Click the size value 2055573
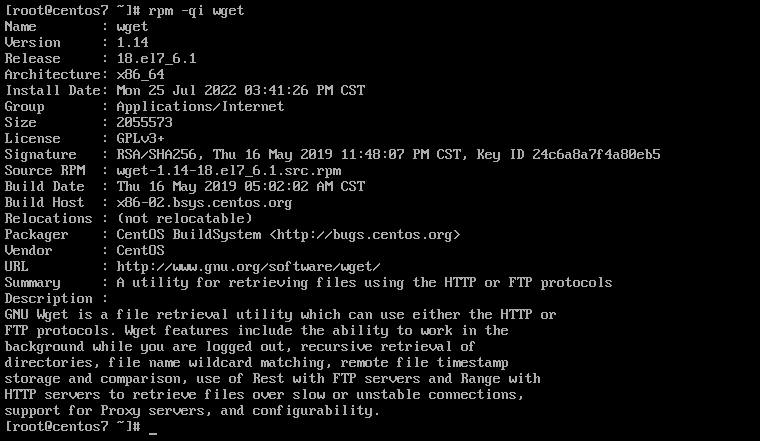Viewport: 760px width, 441px height. click(x=144, y=123)
